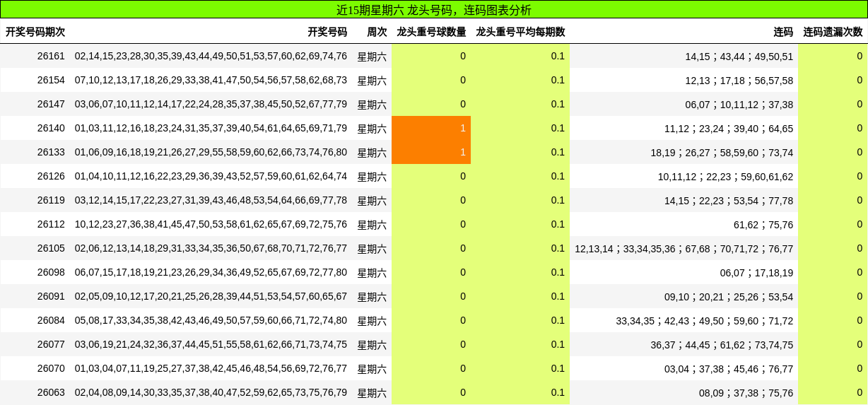Click 连码 cell 09,10；20,21；25,26；53,54
The image size is (868, 405).
(729, 297)
